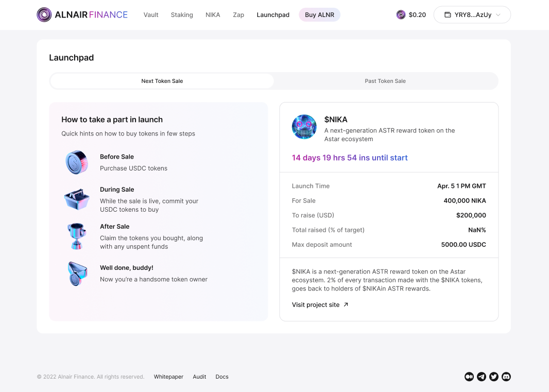The height and width of the screenshot is (392, 549).
Task: Open the Whitepaper footer link
Action: coord(168,377)
